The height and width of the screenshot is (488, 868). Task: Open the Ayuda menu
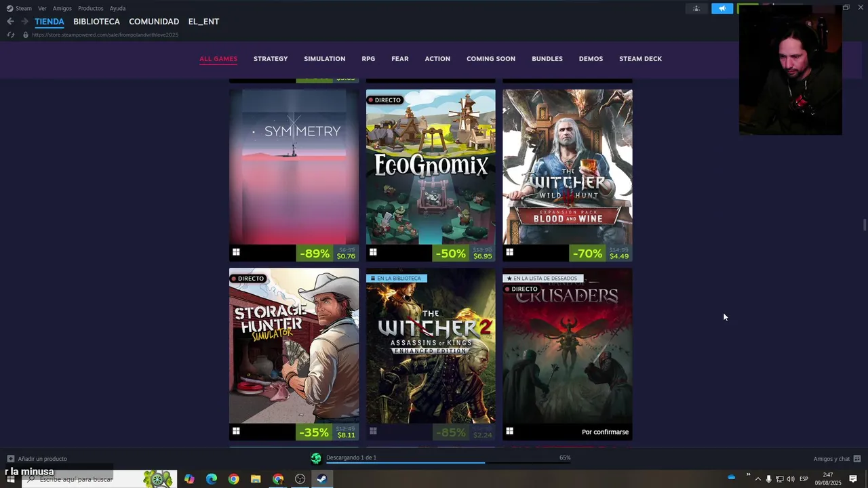(x=117, y=8)
